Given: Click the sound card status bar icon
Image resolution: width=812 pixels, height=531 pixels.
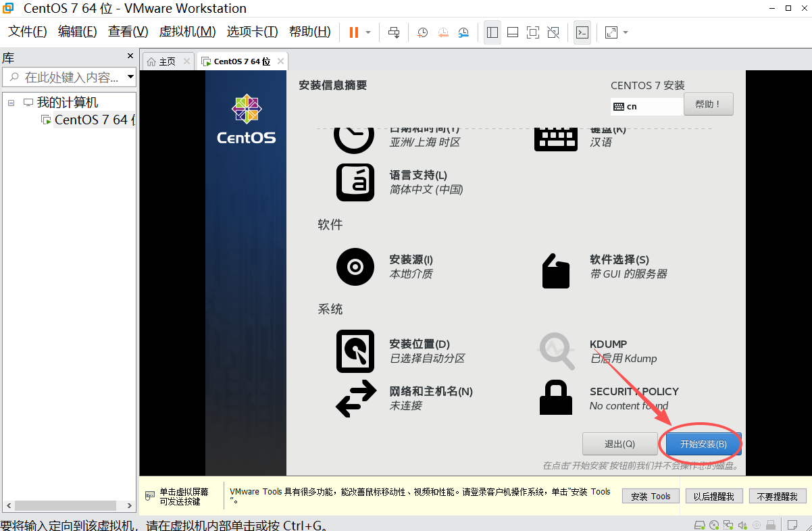Looking at the screenshot, I should pos(743,525).
